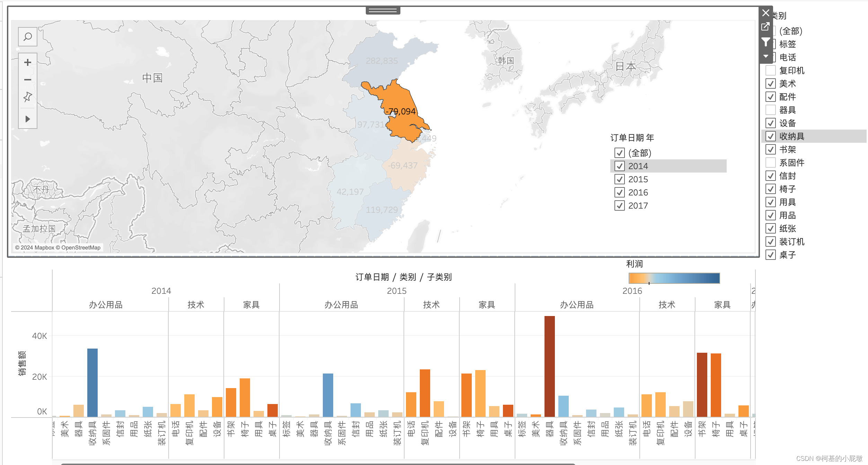Click the 2015 技术 column header
Viewport: 868px width, 465px height.
[x=431, y=305]
